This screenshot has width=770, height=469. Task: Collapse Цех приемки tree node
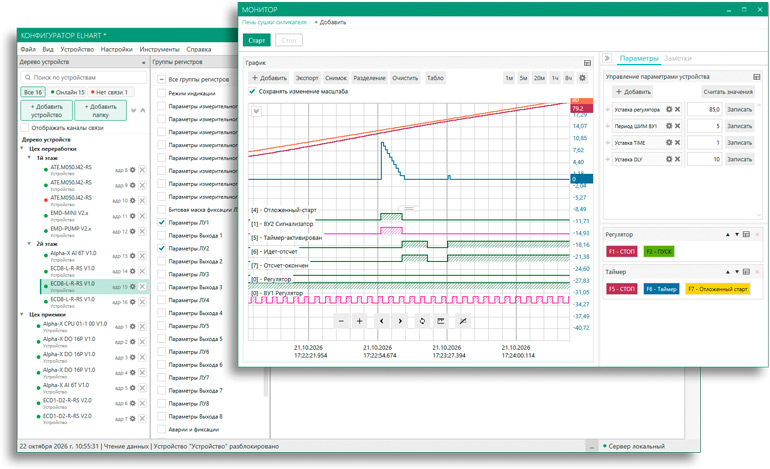22,314
